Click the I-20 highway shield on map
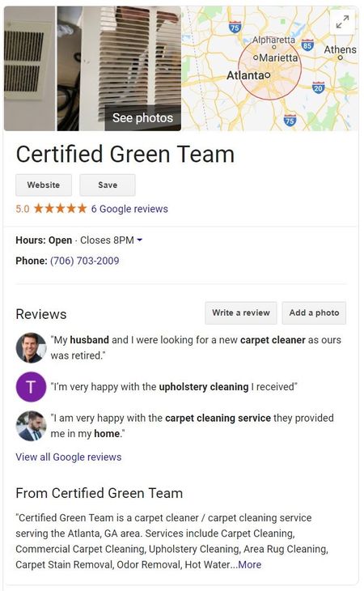The image size is (364, 591). pyautogui.click(x=319, y=87)
